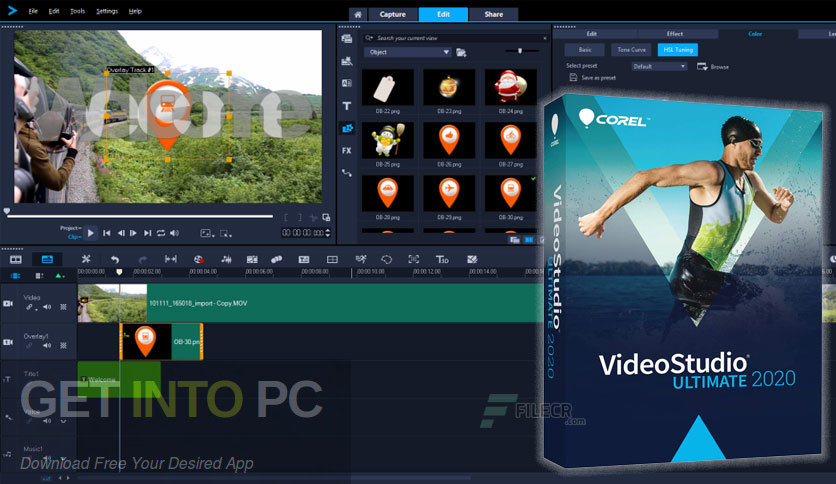This screenshot has height=484, width=836.
Task: Click the Save as preset disk icon
Action: pos(573,77)
